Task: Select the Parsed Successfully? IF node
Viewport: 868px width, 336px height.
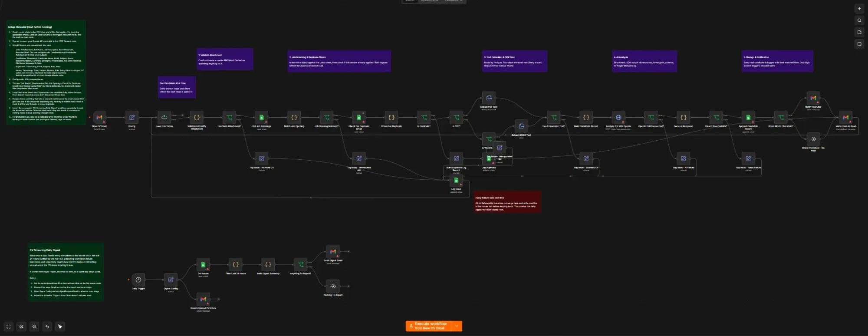Action: 716,117
